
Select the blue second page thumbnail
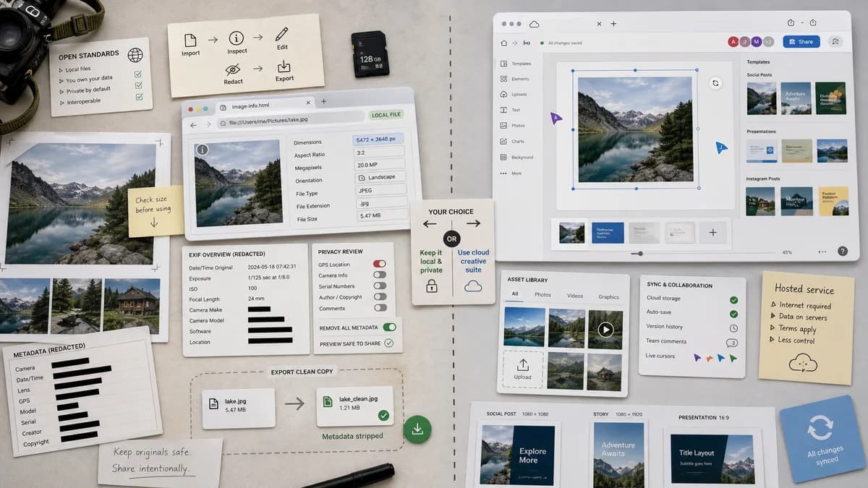tap(608, 232)
